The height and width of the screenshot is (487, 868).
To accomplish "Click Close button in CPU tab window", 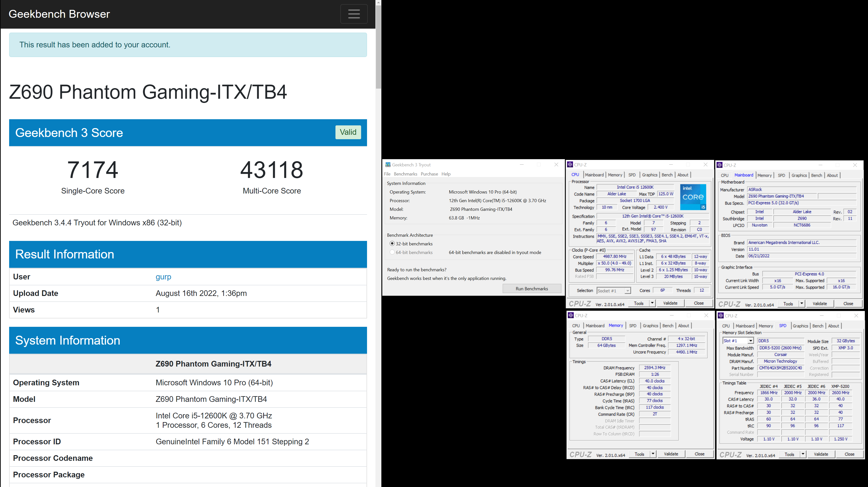I will point(699,303).
